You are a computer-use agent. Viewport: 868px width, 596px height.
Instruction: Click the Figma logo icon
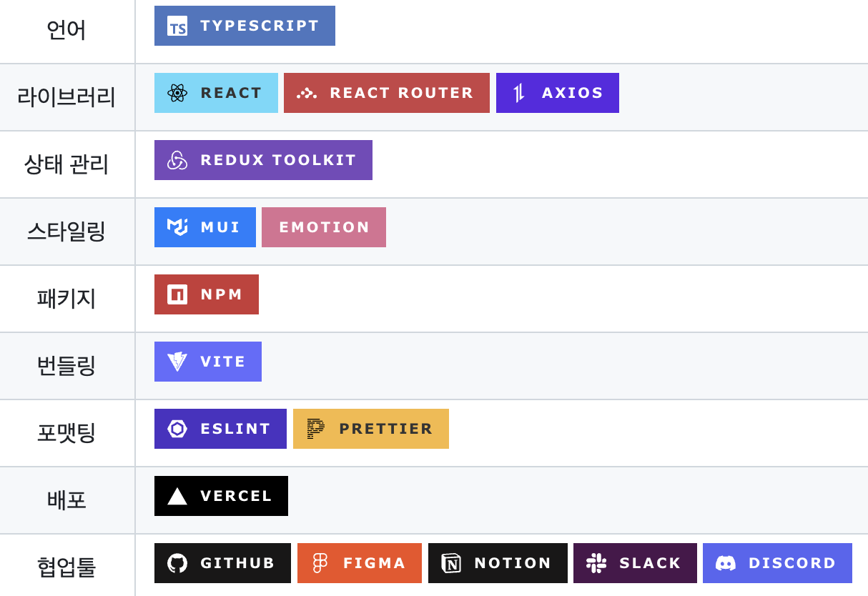(x=320, y=563)
